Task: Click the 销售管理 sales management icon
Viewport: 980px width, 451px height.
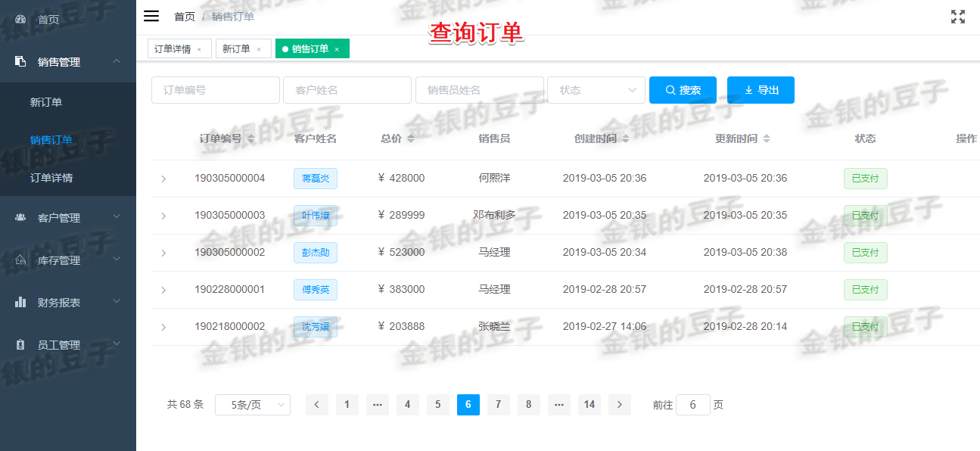Action: (19, 62)
